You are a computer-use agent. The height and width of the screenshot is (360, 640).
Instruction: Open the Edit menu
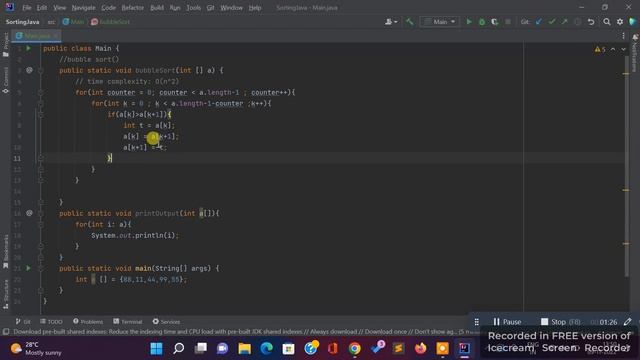point(42,8)
